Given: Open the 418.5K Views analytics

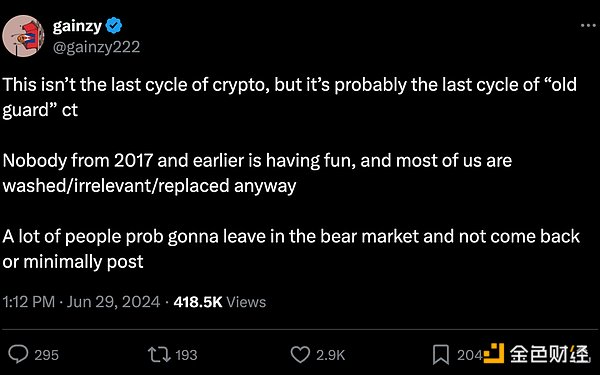Looking at the screenshot, I should pyautogui.click(x=220, y=302).
